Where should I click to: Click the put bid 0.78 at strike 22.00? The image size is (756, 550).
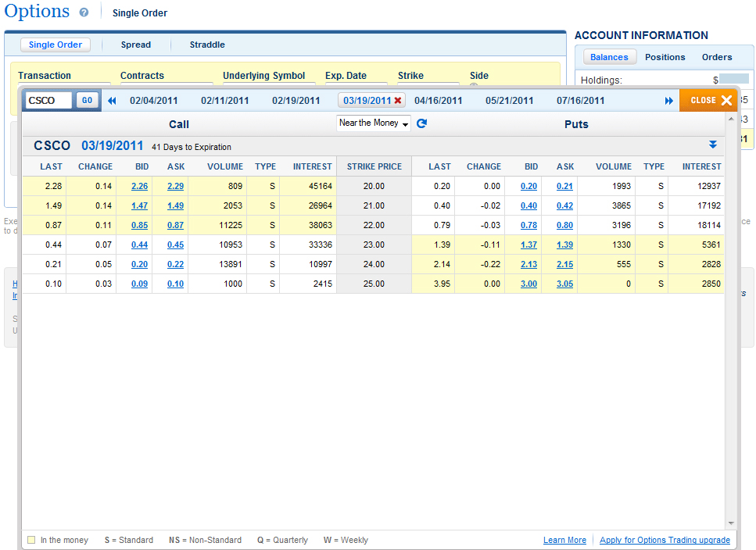tap(529, 226)
